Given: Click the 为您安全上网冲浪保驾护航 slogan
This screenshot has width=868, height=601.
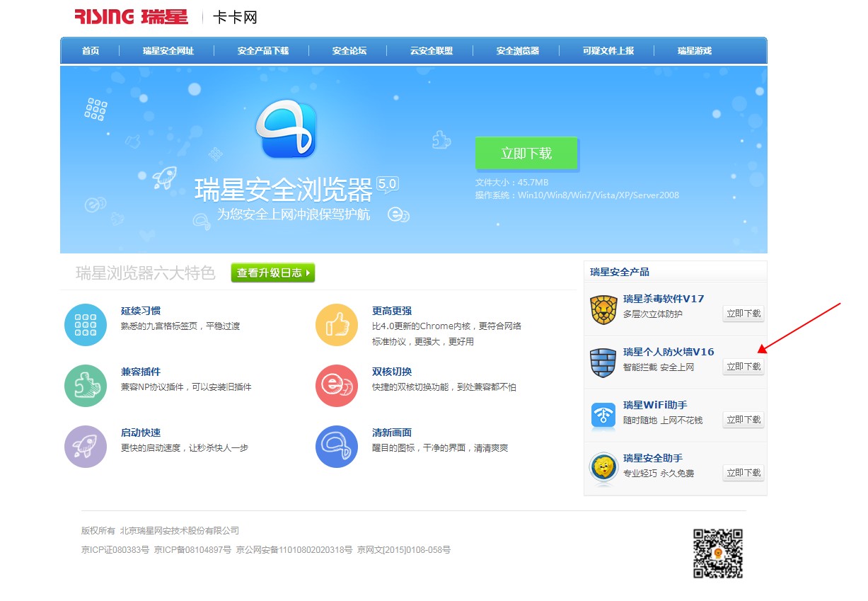Looking at the screenshot, I should tap(294, 214).
